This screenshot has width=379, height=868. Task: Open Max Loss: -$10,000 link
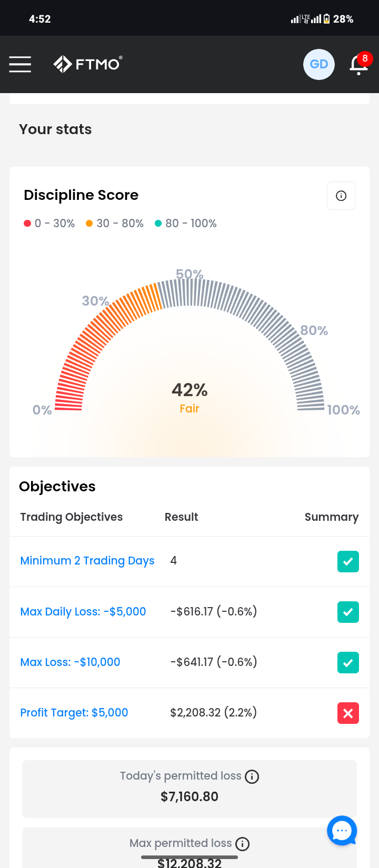[70, 662]
